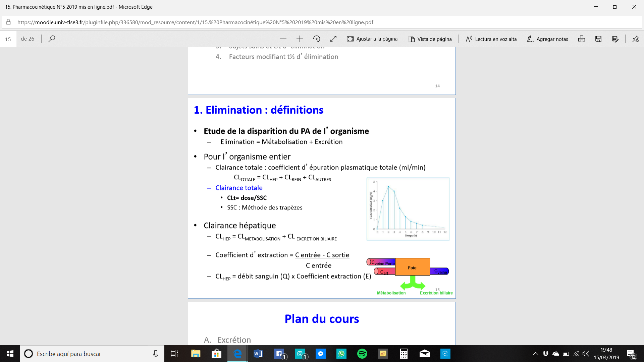
Task: Print the PDF document
Action: point(581,39)
